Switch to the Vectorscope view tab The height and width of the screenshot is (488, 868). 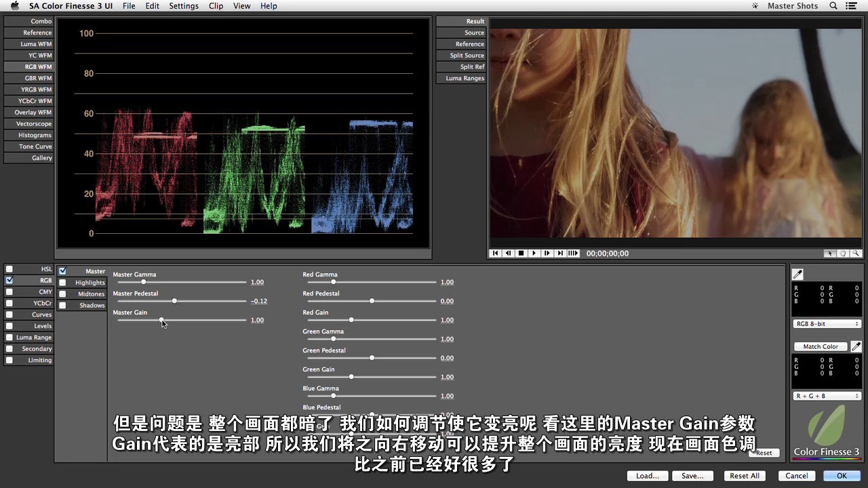pos(28,124)
